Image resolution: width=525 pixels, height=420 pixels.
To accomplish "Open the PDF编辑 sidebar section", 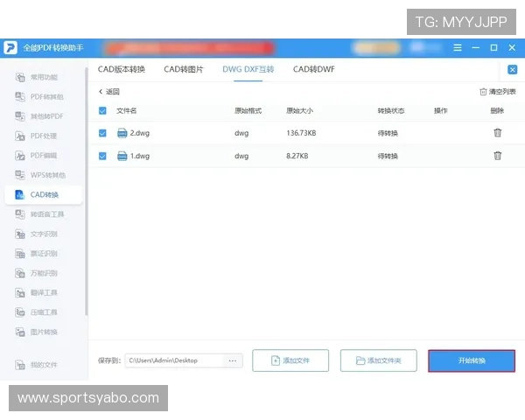I will (36, 156).
